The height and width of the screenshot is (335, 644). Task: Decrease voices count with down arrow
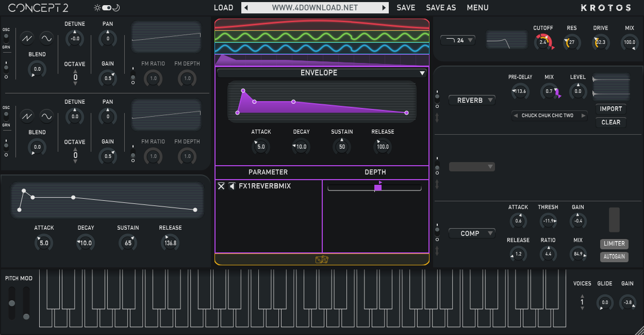click(x=582, y=309)
